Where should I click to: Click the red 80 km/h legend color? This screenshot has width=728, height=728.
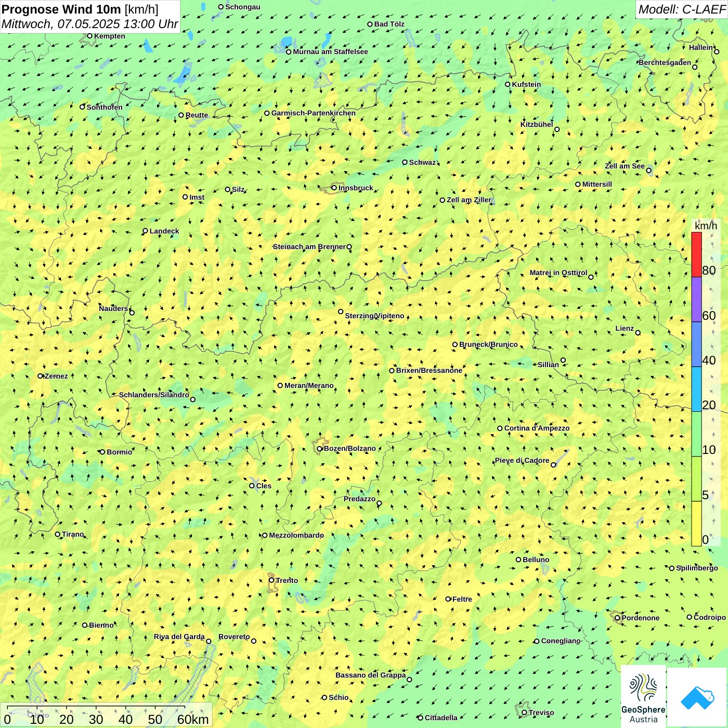point(696,254)
